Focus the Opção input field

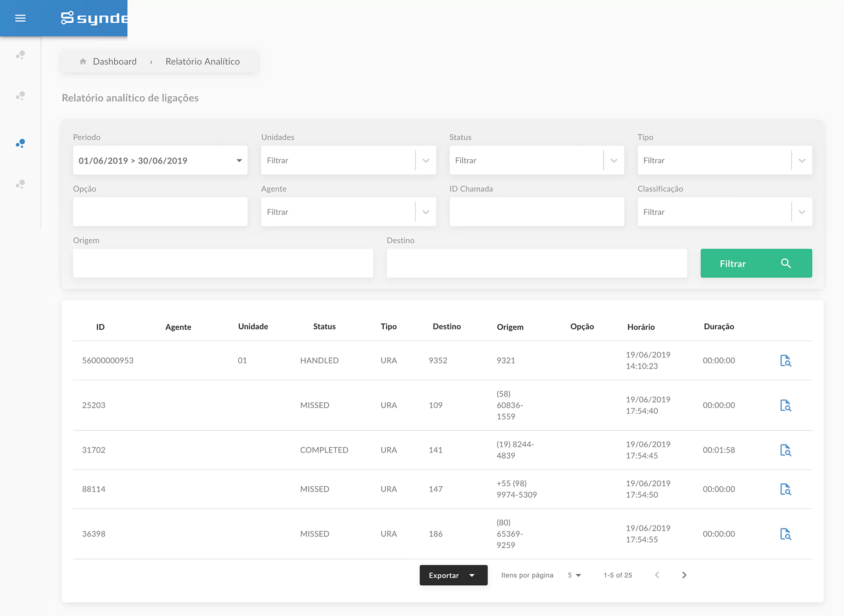(x=160, y=212)
